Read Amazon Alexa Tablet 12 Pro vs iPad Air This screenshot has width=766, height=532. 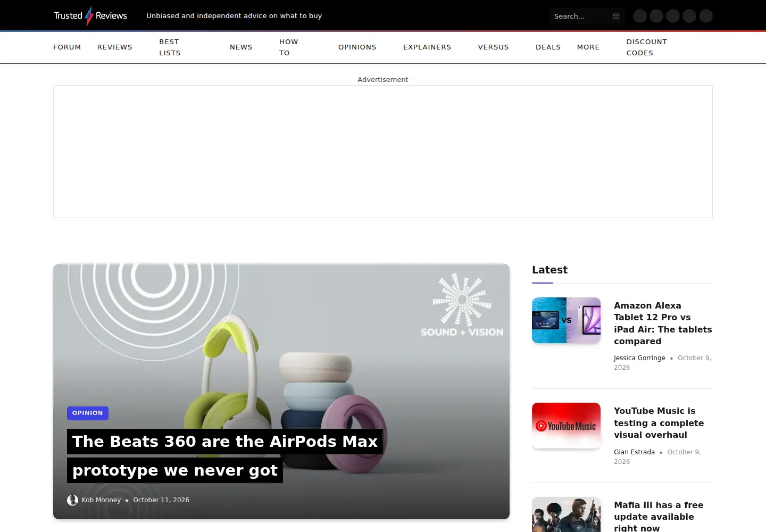[x=663, y=323]
